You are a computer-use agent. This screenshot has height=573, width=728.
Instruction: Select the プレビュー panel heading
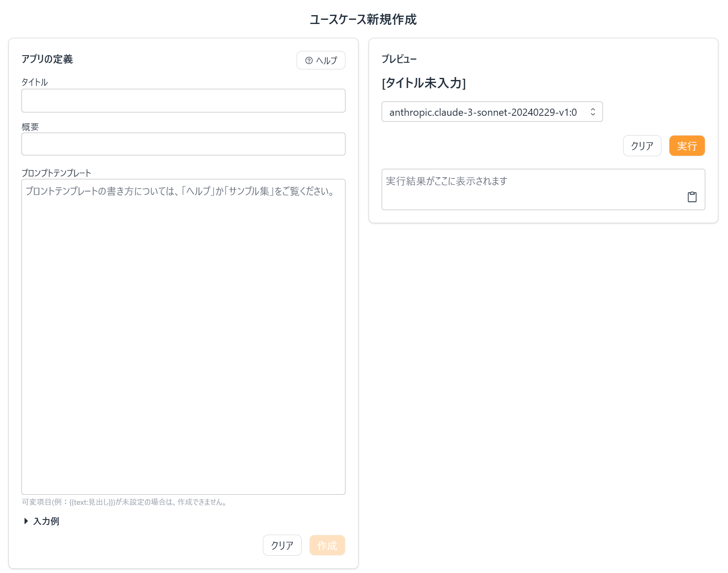pyautogui.click(x=399, y=59)
